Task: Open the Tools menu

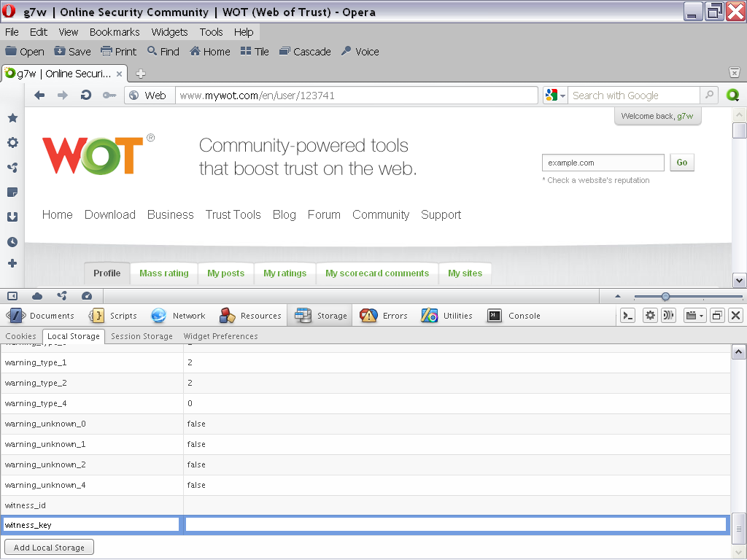Action: [211, 32]
